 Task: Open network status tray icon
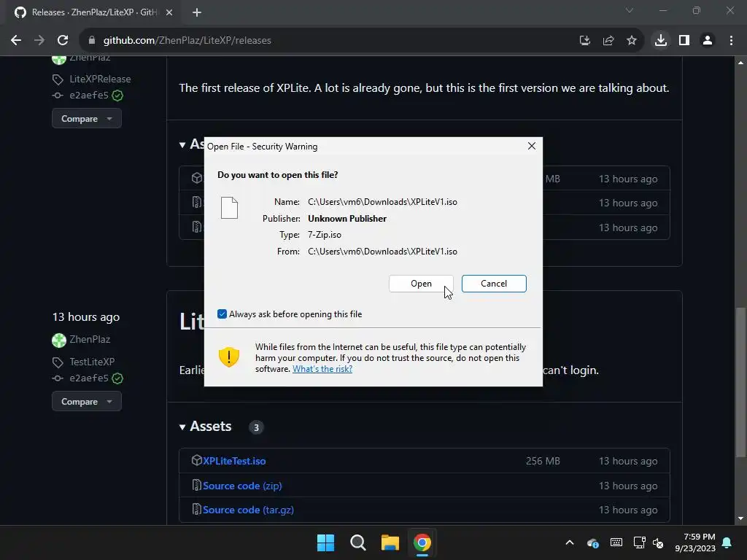pyautogui.click(x=639, y=542)
